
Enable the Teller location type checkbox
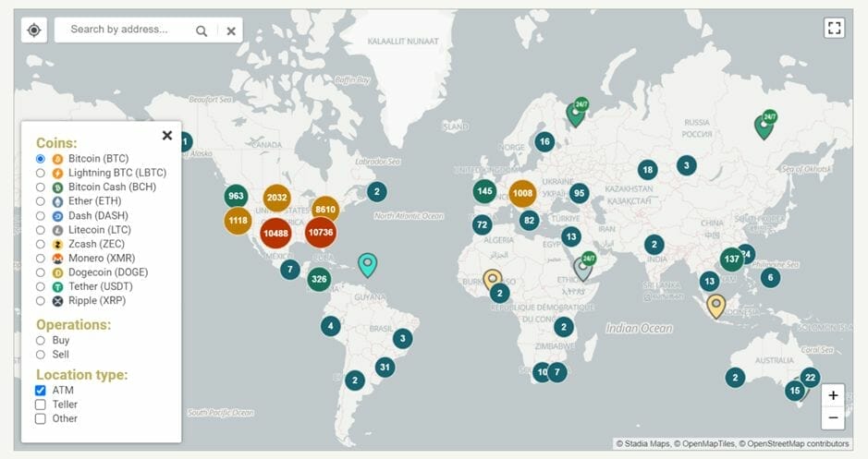(41, 405)
